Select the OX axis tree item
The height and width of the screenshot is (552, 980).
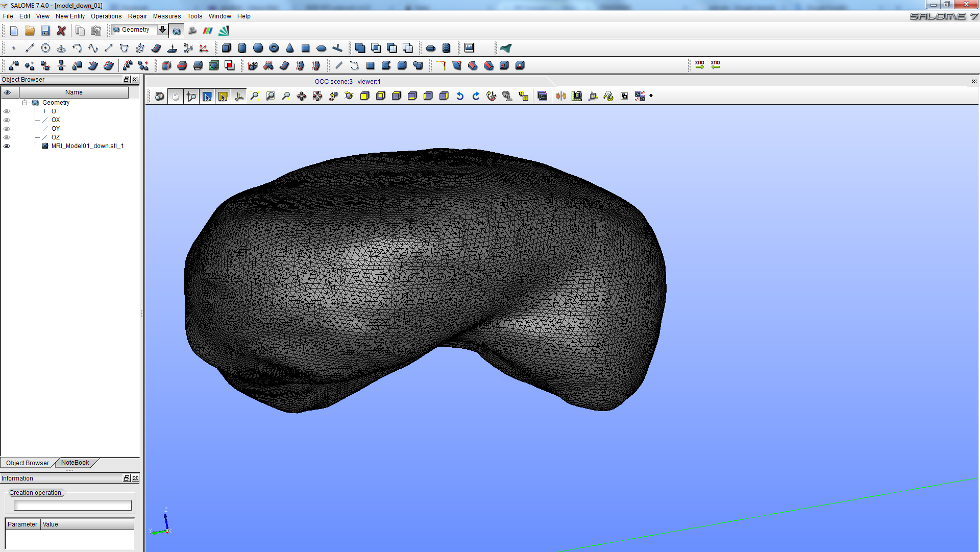click(56, 120)
